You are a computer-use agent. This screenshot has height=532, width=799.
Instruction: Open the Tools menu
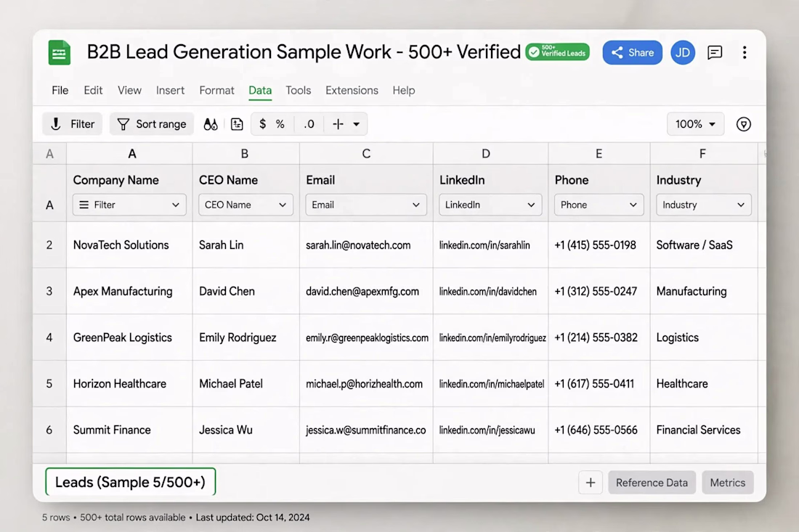pyautogui.click(x=298, y=91)
